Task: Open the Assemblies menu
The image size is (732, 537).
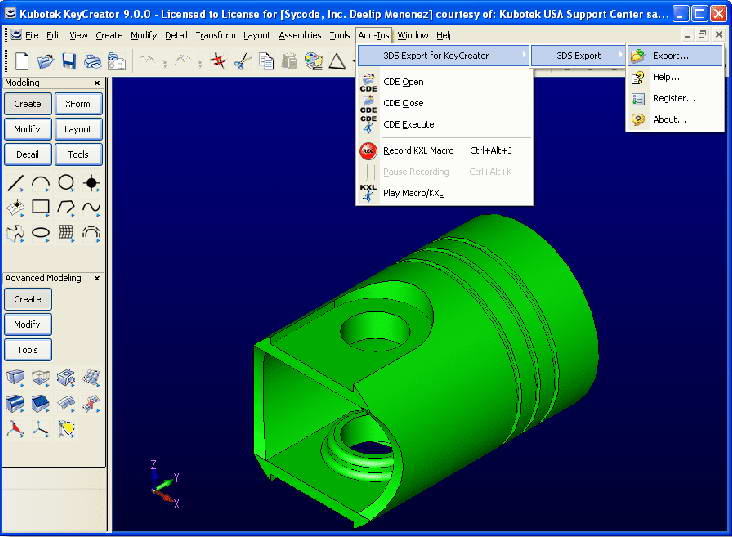Action: (300, 35)
